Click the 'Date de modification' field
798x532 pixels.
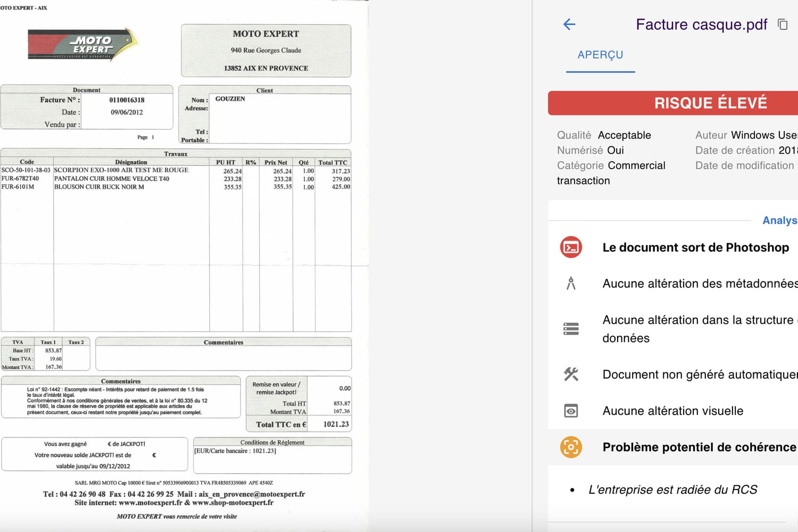tap(744, 165)
